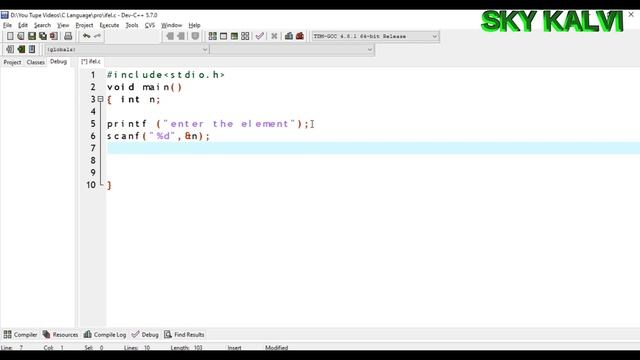
Task: Open the Compile Log bottom tab
Action: 105,335
